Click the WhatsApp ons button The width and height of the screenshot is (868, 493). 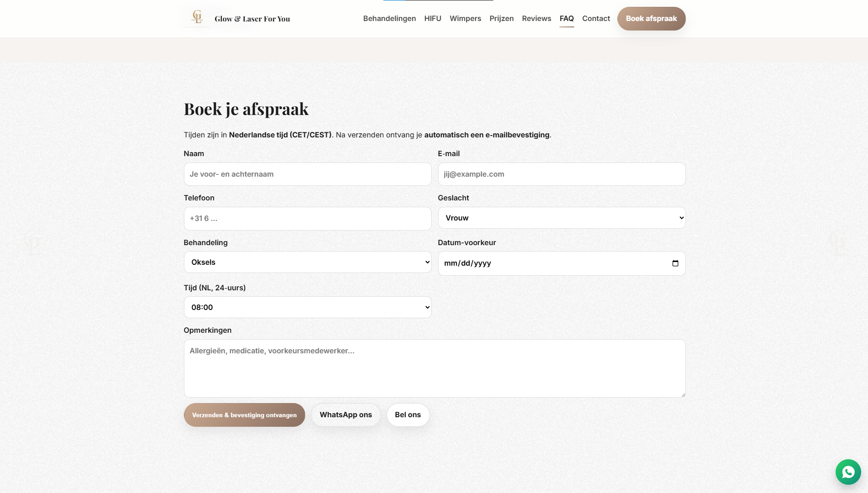(345, 415)
